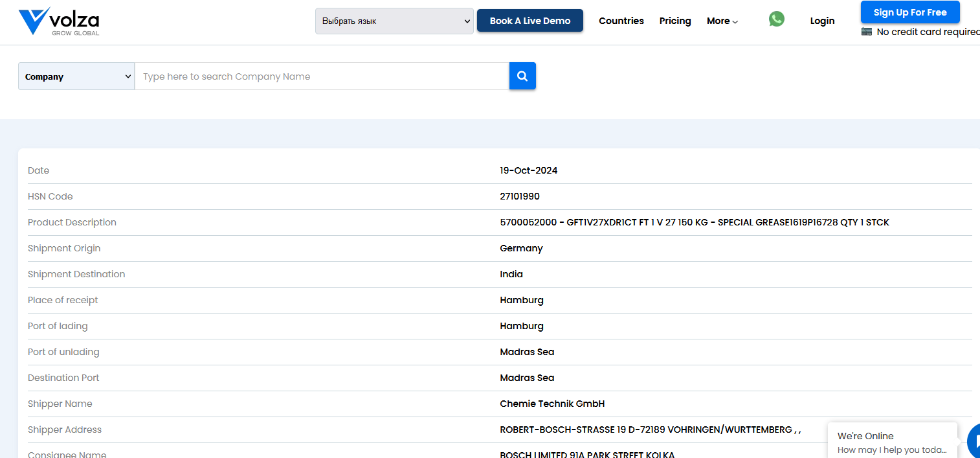Image resolution: width=980 pixels, height=458 pixels.
Task: Click the Robert-Bosch-Strasse shipper address
Action: coord(651,429)
